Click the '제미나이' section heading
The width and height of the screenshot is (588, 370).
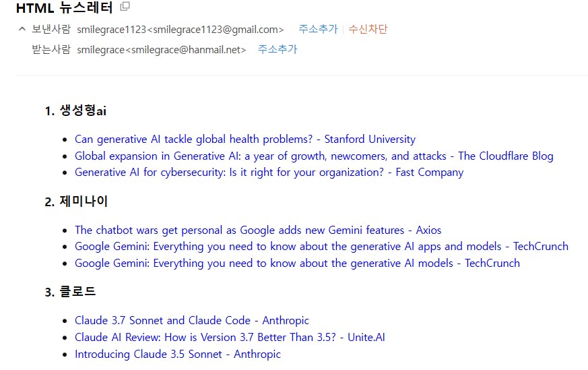84,202
